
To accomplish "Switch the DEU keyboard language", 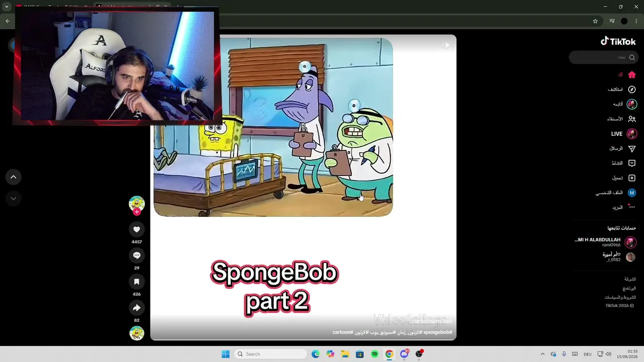I will 587,354.
